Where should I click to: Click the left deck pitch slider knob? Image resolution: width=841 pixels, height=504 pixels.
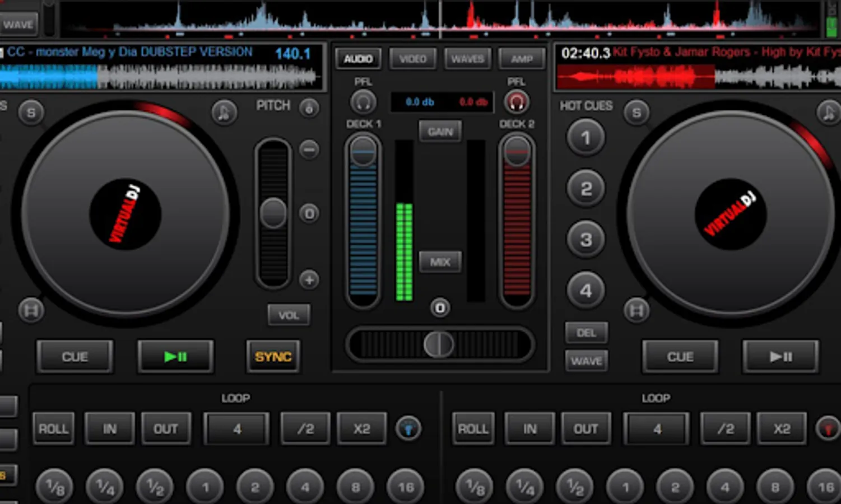click(273, 213)
